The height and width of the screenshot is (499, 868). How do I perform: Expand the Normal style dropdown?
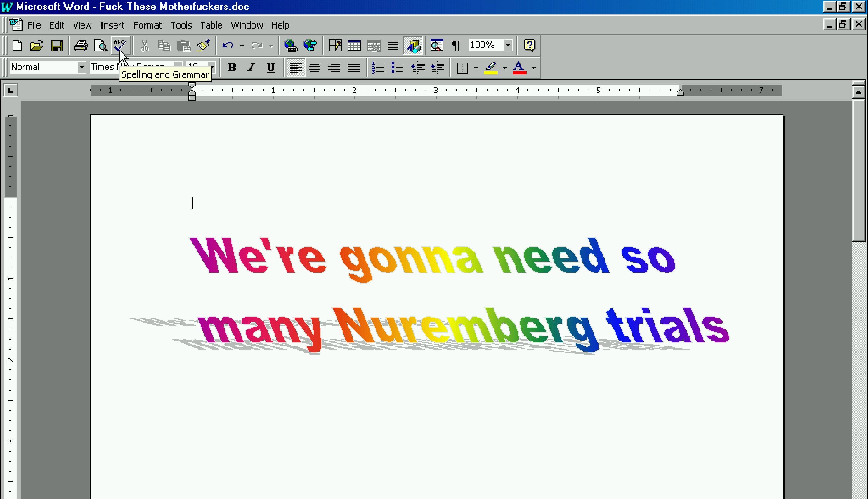click(81, 67)
